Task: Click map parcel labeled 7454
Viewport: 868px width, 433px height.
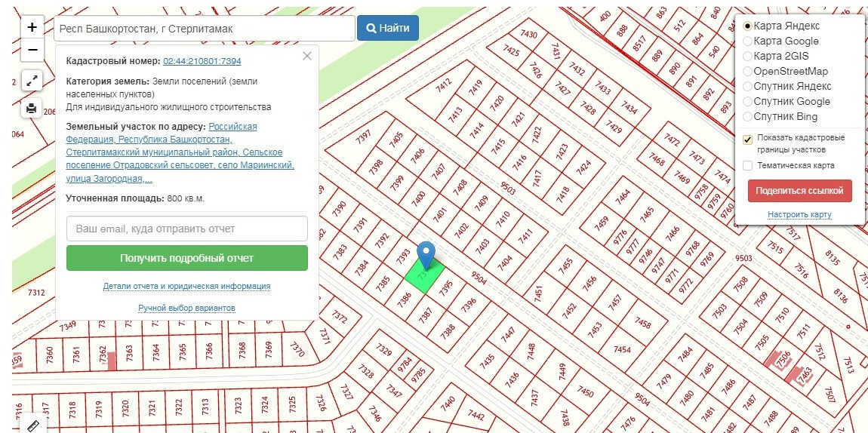Action: coord(622,350)
